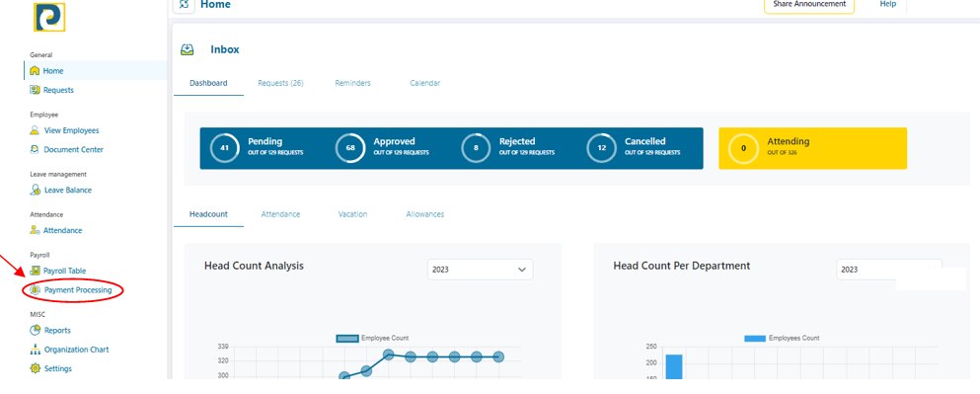Click the Help link in header
980x394 pixels.
(x=888, y=4)
